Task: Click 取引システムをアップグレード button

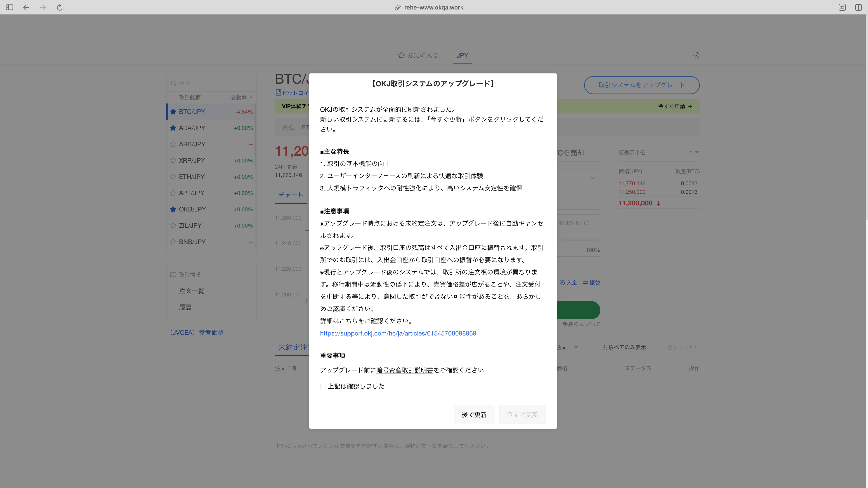Action: (x=642, y=85)
